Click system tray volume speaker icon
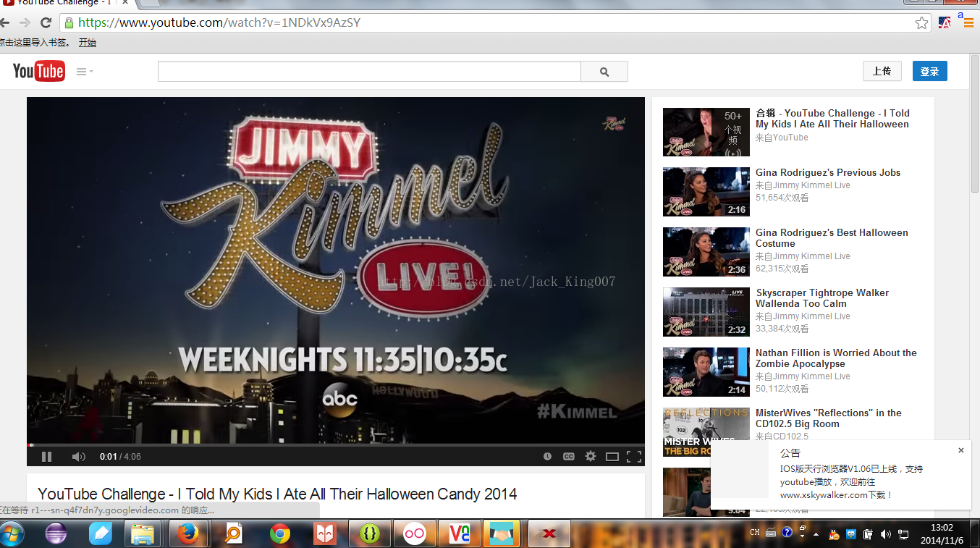The image size is (980, 548). [x=886, y=534]
